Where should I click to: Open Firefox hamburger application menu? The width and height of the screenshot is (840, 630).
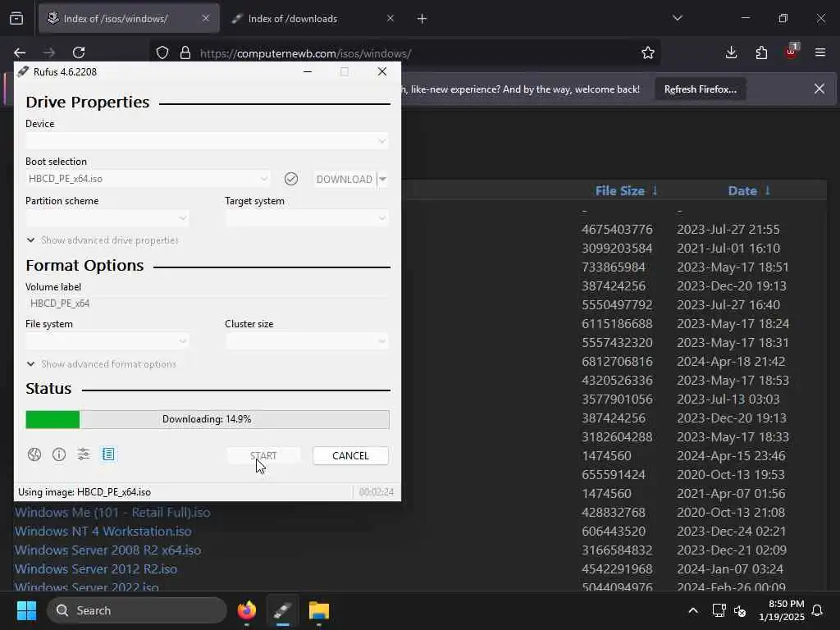820,52
